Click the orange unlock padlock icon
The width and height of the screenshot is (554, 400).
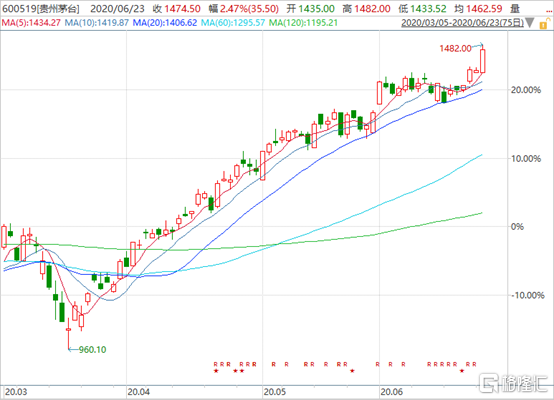(543, 24)
